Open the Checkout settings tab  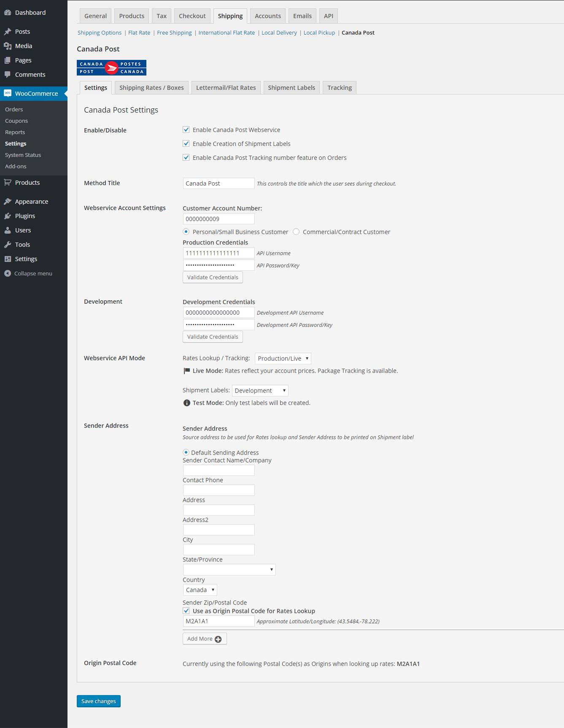(192, 16)
